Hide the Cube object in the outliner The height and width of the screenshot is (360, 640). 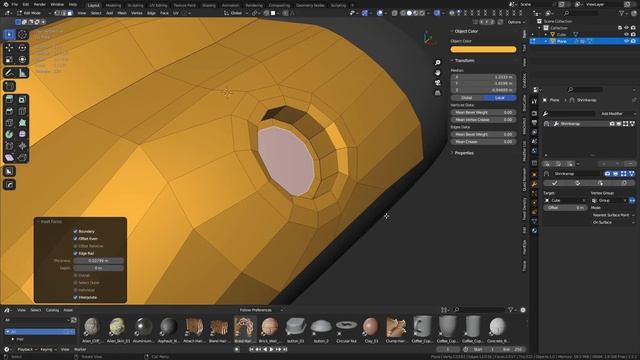(626, 35)
